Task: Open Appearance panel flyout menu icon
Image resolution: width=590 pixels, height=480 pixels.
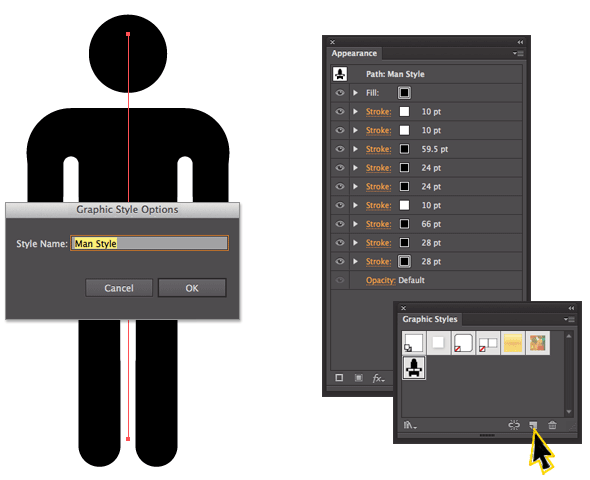Action: (518, 53)
